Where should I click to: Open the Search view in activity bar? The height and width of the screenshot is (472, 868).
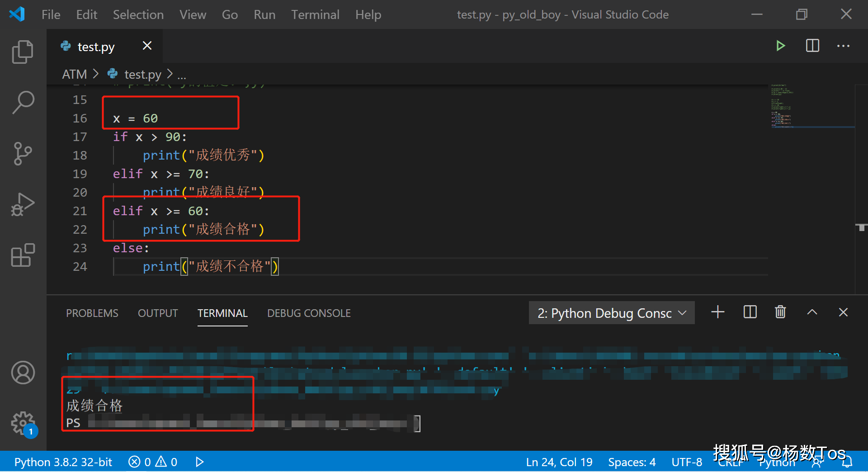pyautogui.click(x=23, y=103)
